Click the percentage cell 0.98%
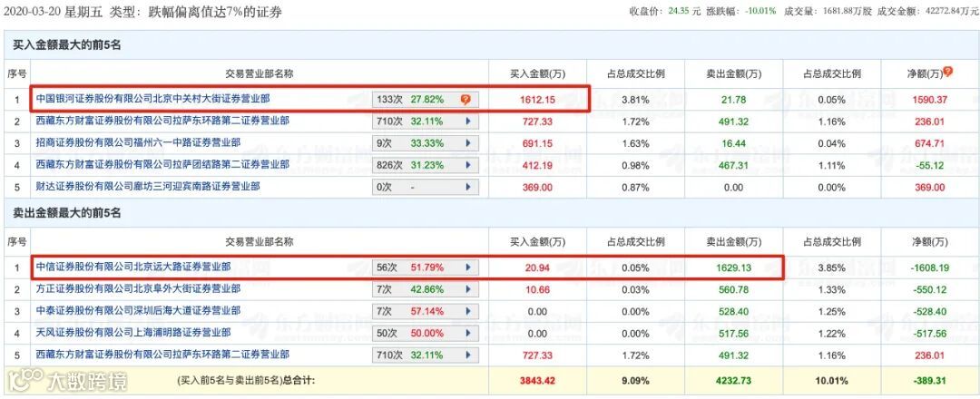Viewport: 980px width, 399px height. (635, 165)
